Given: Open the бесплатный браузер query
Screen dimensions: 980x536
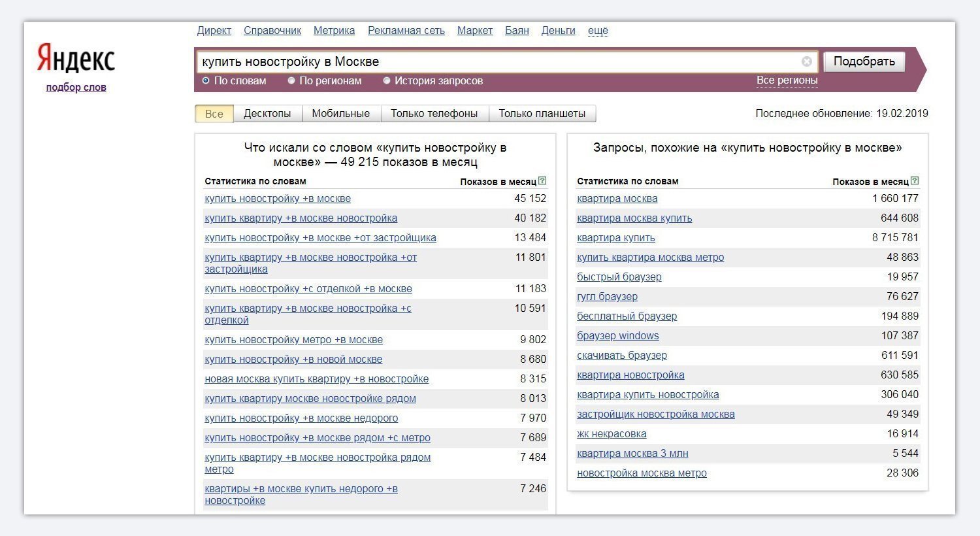Looking at the screenshot, I should tap(627, 316).
